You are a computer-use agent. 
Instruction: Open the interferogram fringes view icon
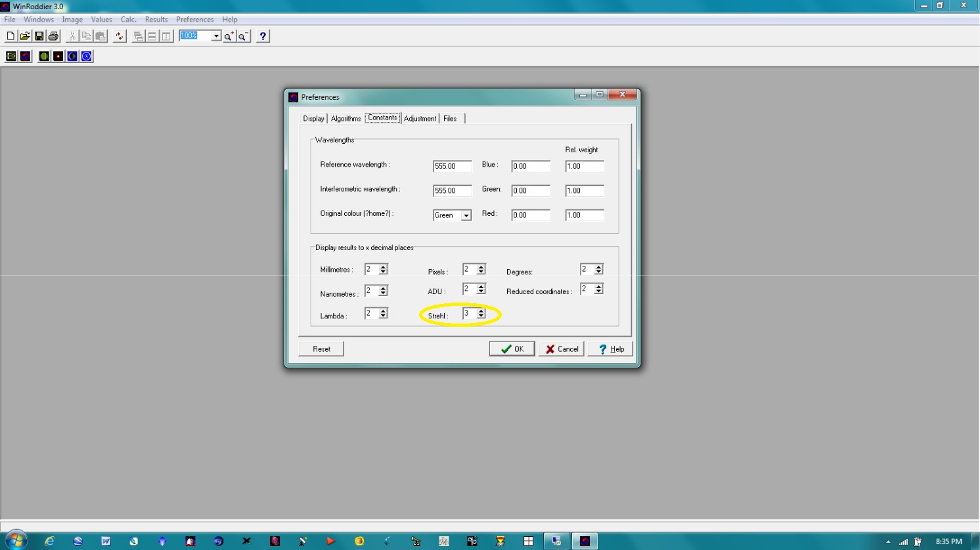[44, 56]
